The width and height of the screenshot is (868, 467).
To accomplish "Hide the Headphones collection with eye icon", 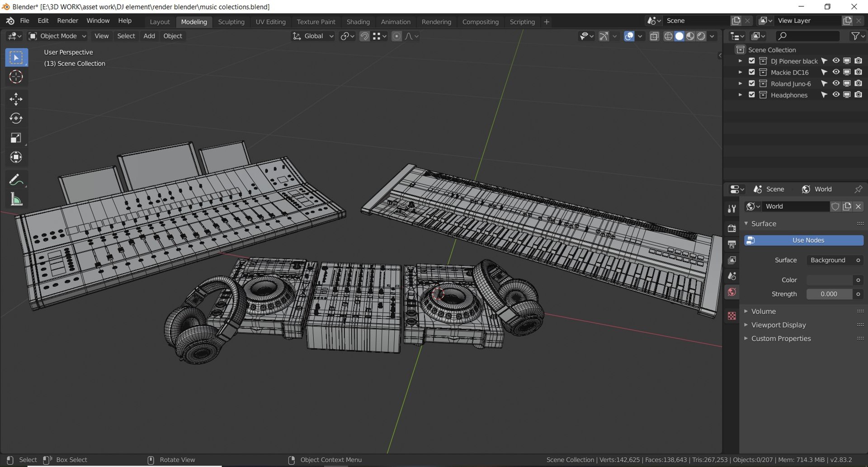I will tap(836, 95).
